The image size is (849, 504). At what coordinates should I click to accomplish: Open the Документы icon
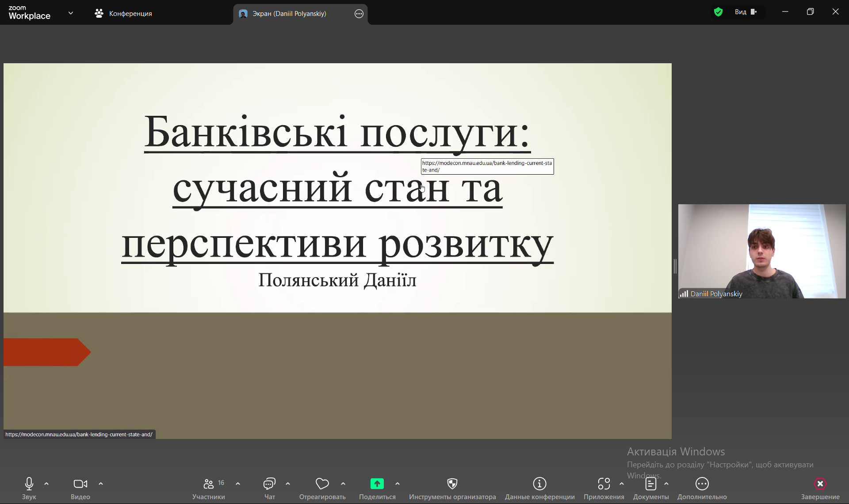(650, 484)
